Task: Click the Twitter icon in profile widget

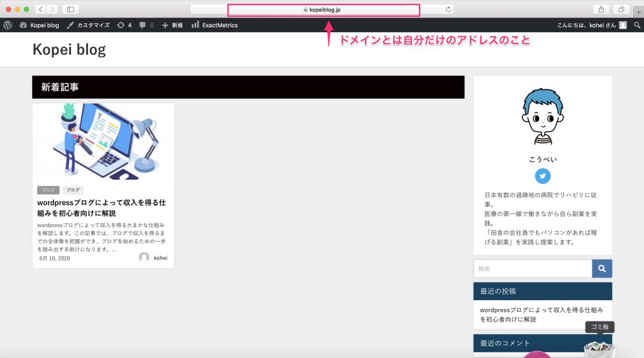Action: tap(542, 176)
